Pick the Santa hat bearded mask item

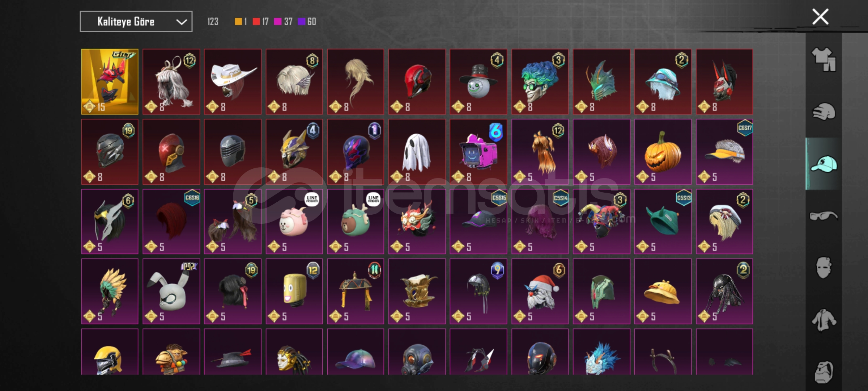click(x=540, y=291)
